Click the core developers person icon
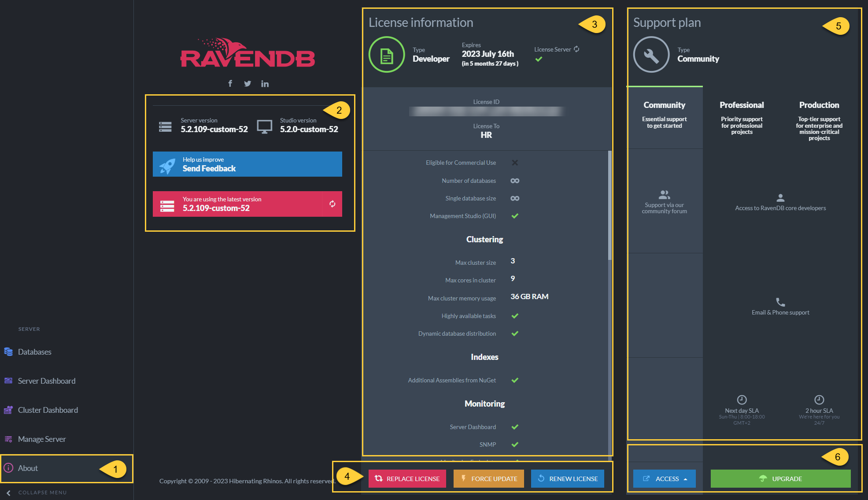This screenshot has height=500, width=868. (780, 197)
